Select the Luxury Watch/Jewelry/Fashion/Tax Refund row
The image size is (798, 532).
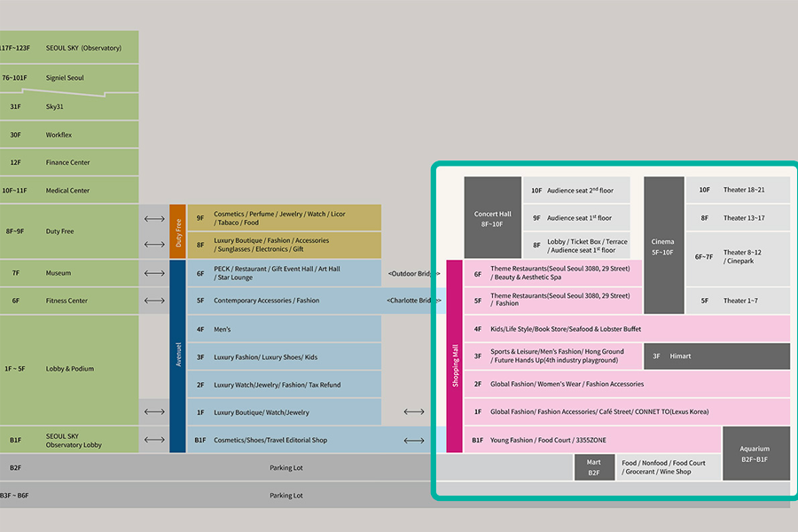pos(284,385)
